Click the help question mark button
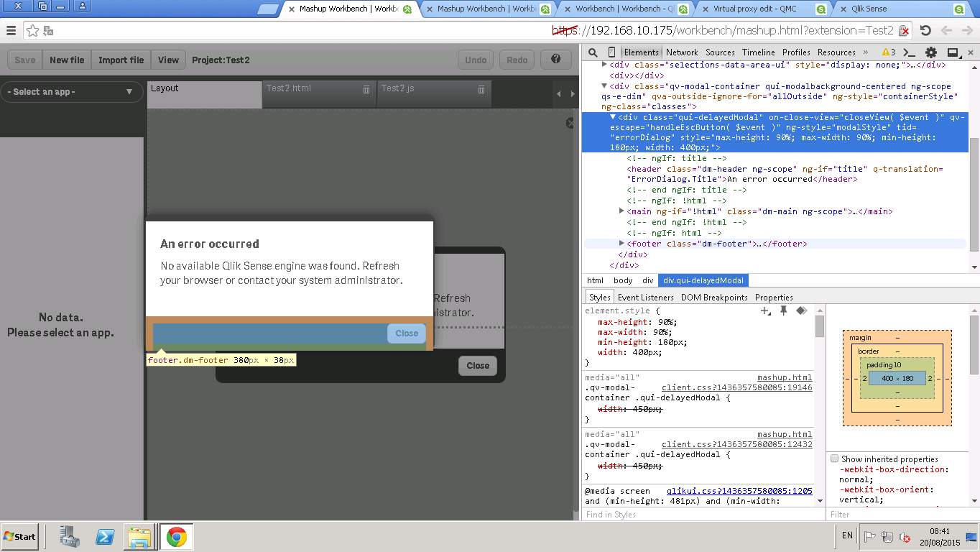Screen dimensions: 980x552 point(555,60)
